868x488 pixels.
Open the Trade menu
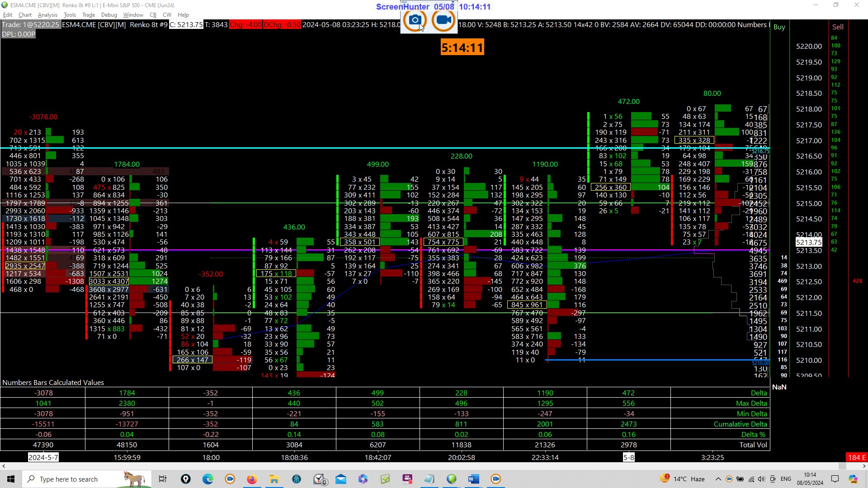[89, 15]
